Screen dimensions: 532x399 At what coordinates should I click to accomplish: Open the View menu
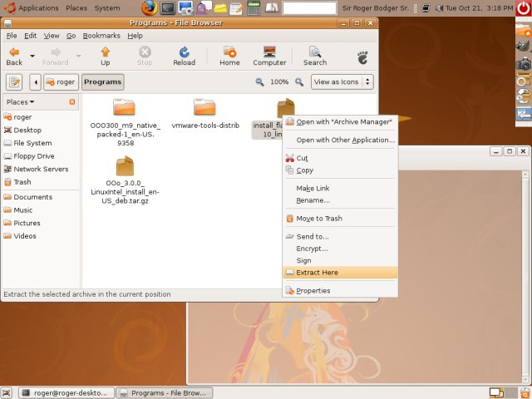click(52, 36)
